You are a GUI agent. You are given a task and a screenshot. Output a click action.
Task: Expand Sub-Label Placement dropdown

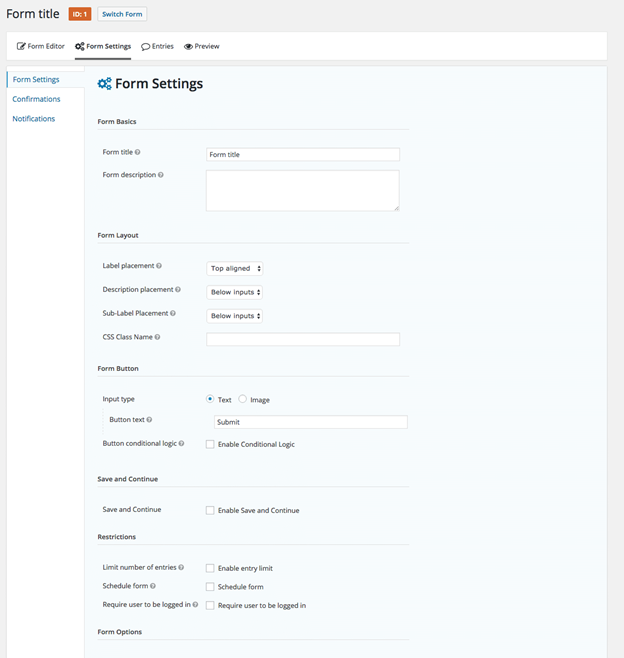point(235,316)
